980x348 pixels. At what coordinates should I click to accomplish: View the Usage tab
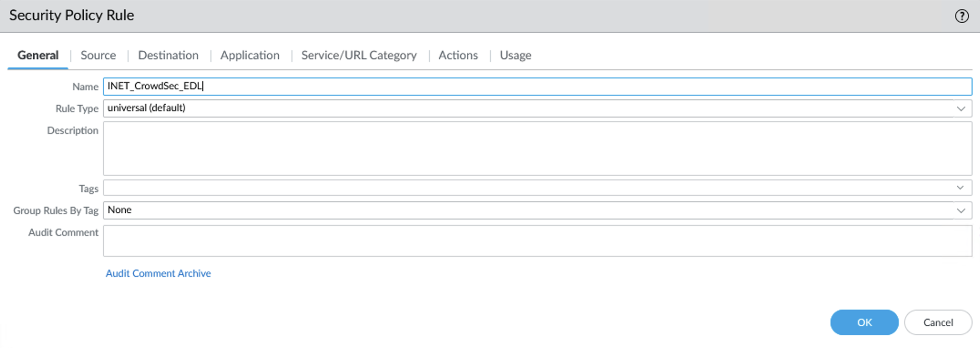pos(515,55)
